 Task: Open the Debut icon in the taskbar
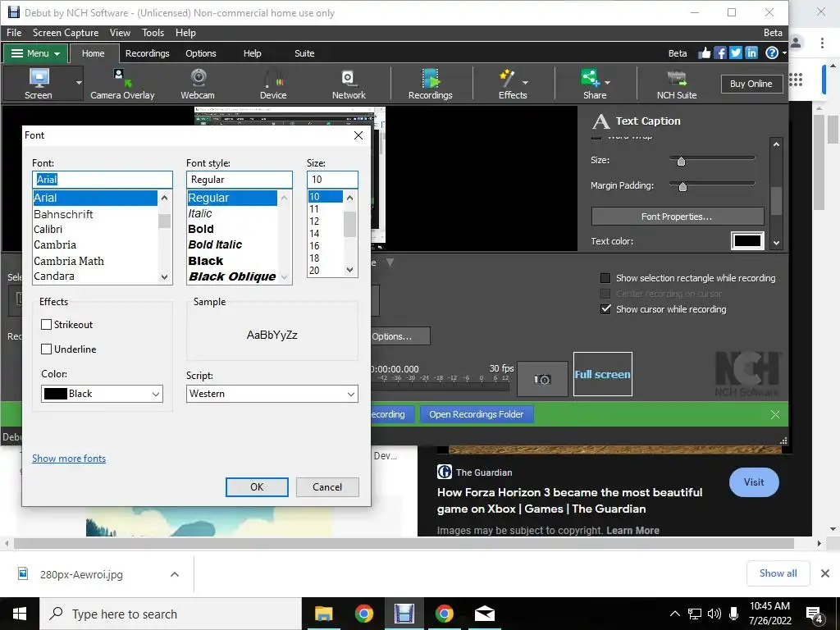click(404, 614)
